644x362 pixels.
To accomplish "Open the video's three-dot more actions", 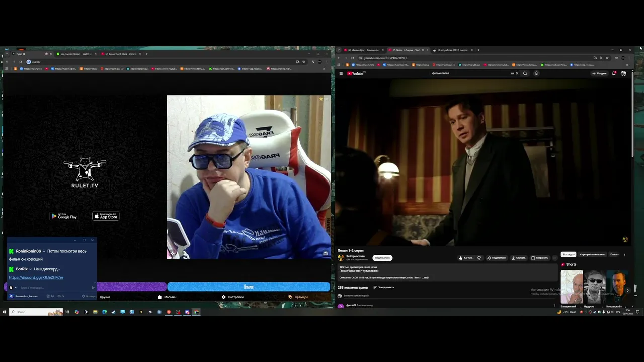I will pyautogui.click(x=555, y=258).
